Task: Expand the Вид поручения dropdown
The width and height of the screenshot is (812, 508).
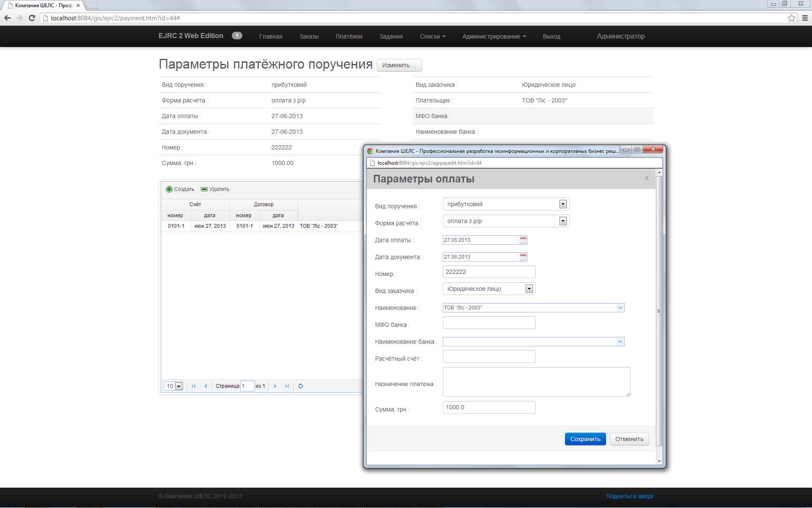Action: 563,204
